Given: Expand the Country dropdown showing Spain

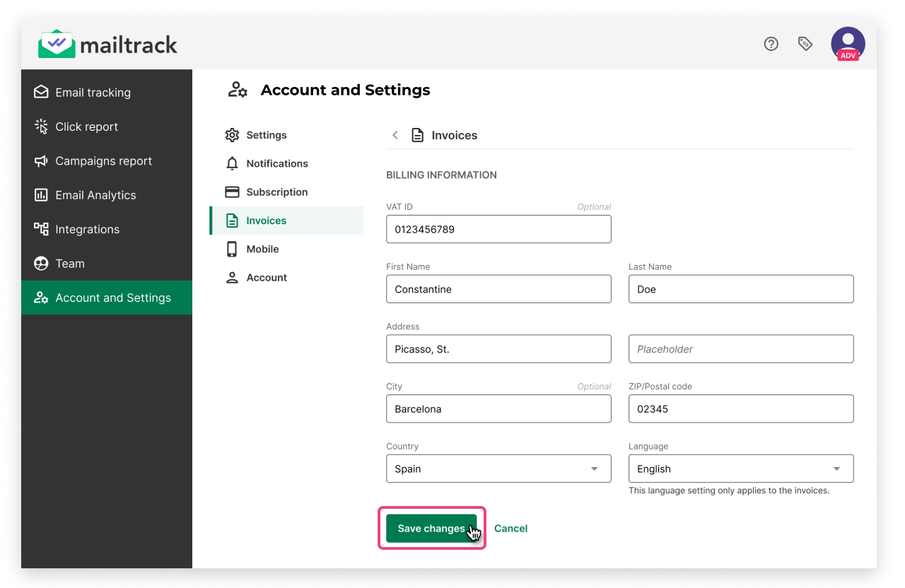Looking at the screenshot, I should [498, 469].
